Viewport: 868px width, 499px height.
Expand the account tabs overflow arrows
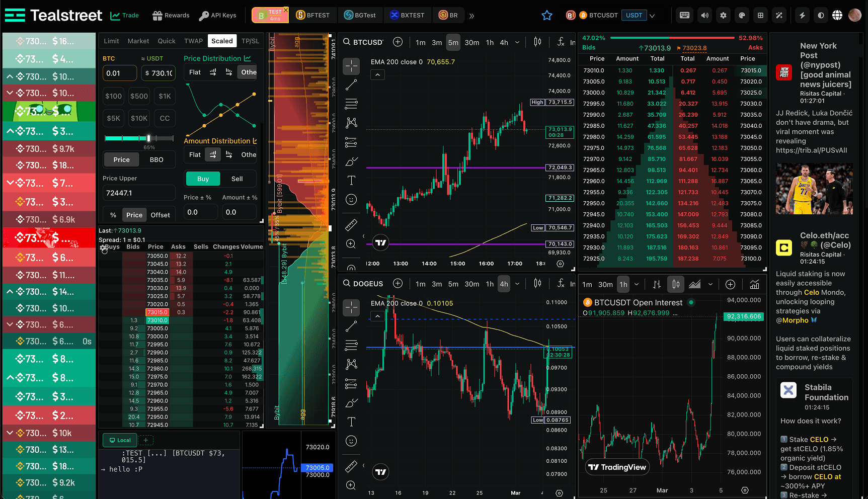point(471,16)
